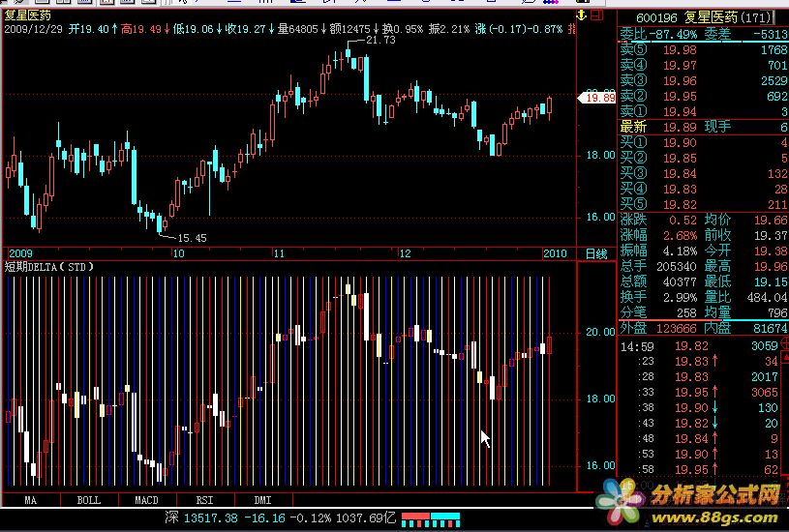
Task: Click the 复星医药 name above the chart
Action: point(28,15)
